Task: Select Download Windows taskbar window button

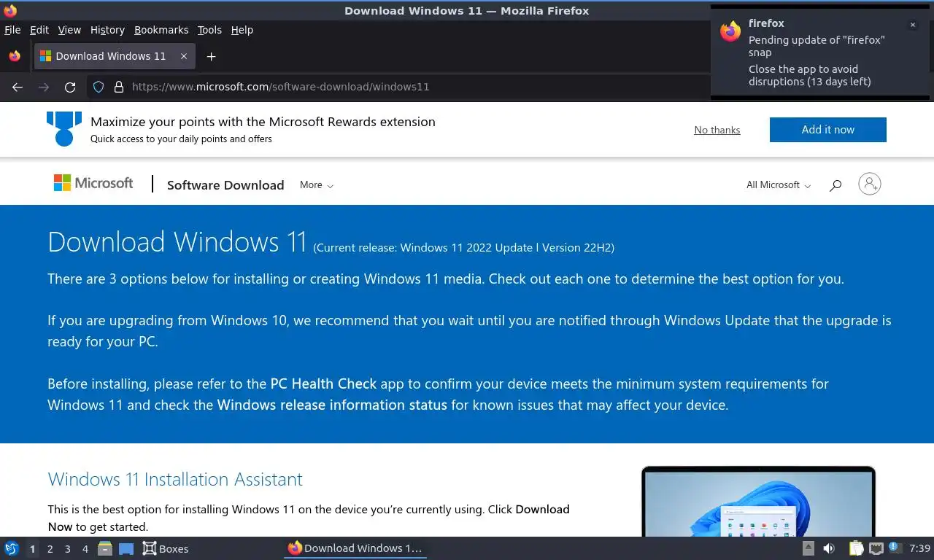Action: click(x=355, y=548)
